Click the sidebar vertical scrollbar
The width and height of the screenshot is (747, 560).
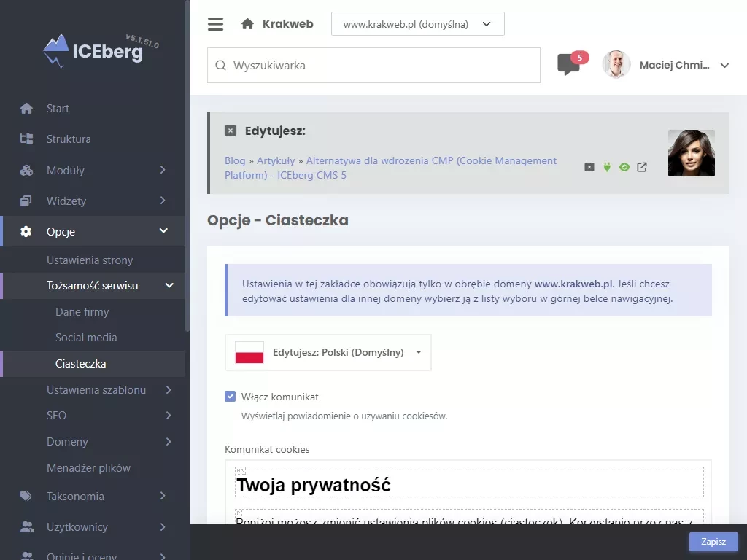[187, 167]
